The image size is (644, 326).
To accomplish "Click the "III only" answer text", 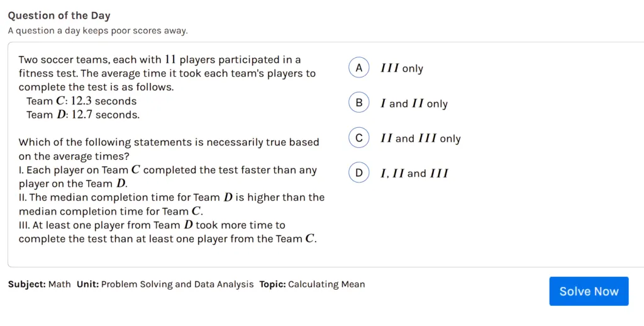I will pos(402,69).
